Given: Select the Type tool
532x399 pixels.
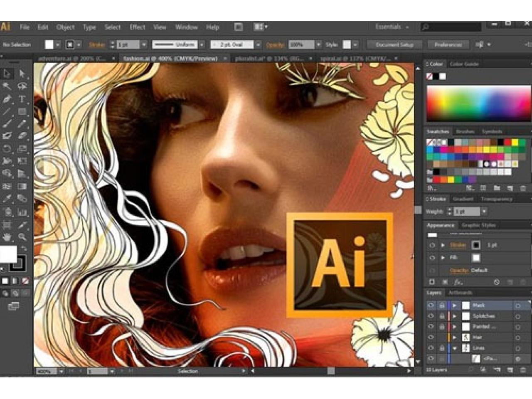Looking at the screenshot, I should pos(22,99).
